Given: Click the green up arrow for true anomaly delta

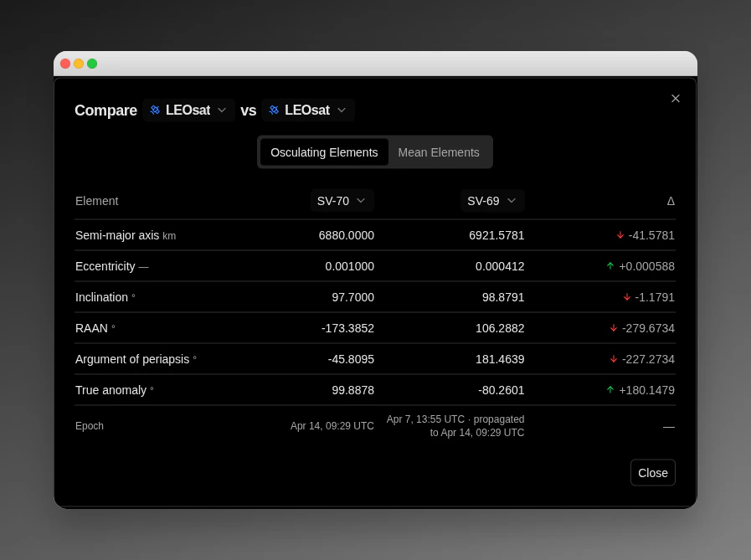Looking at the screenshot, I should coord(610,390).
